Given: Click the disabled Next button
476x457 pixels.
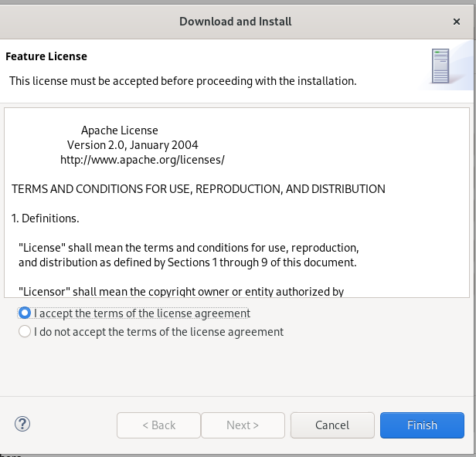Looking at the screenshot, I should click(x=243, y=425).
